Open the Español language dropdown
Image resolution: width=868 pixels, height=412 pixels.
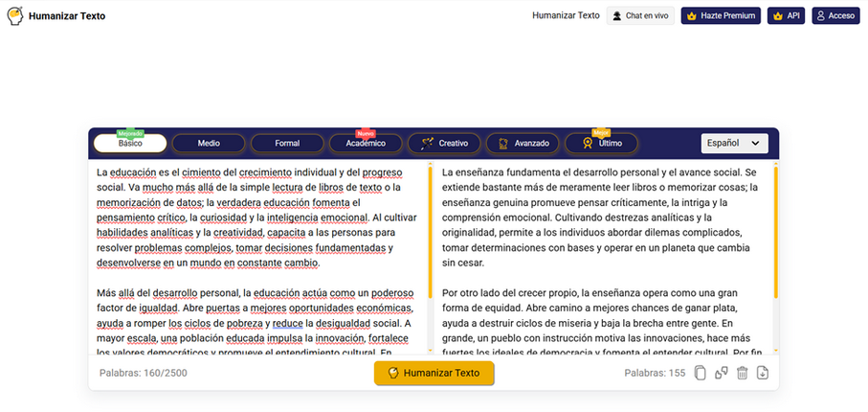(x=735, y=143)
